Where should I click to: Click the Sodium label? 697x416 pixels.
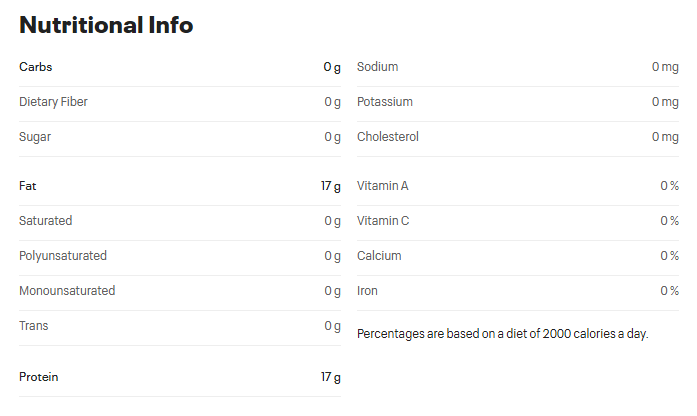[378, 67]
